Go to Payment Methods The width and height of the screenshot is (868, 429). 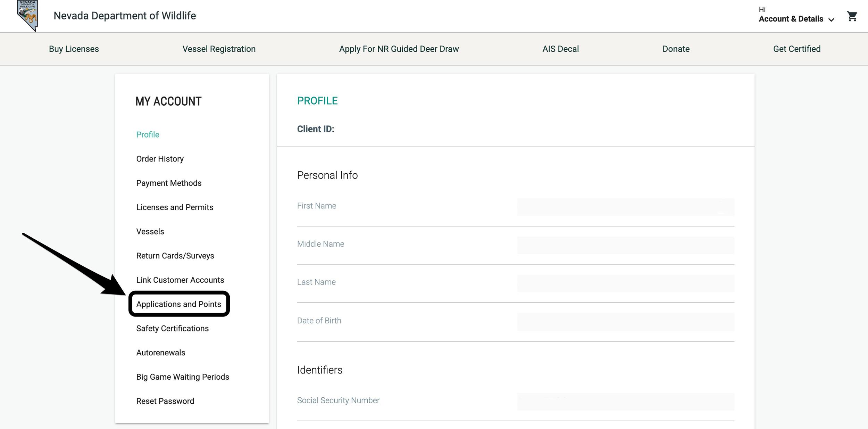pyautogui.click(x=169, y=183)
